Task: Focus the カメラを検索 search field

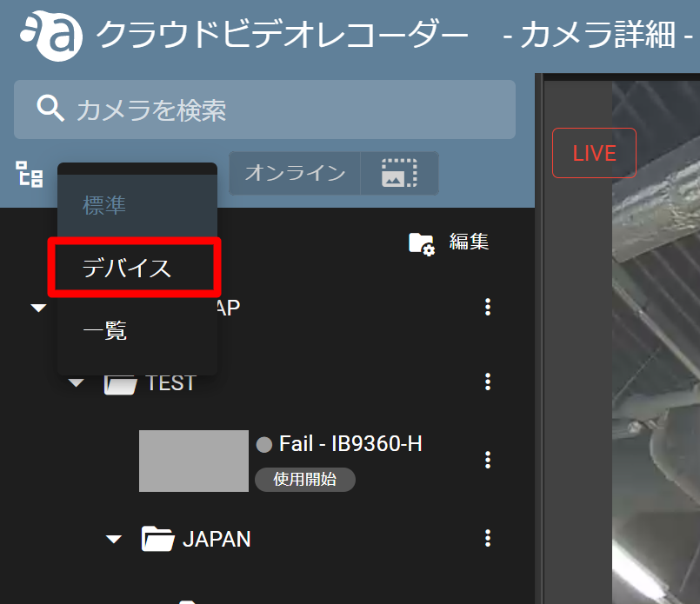Action: pos(264,110)
